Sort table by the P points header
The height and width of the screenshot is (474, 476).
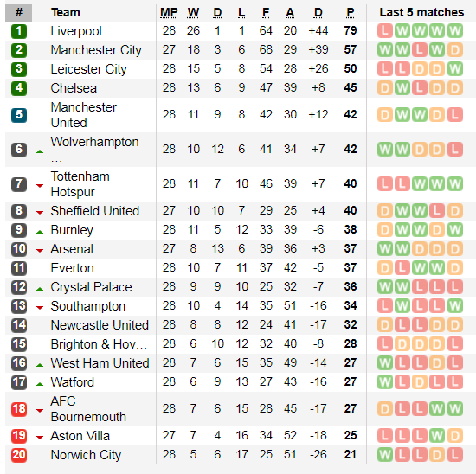click(350, 12)
